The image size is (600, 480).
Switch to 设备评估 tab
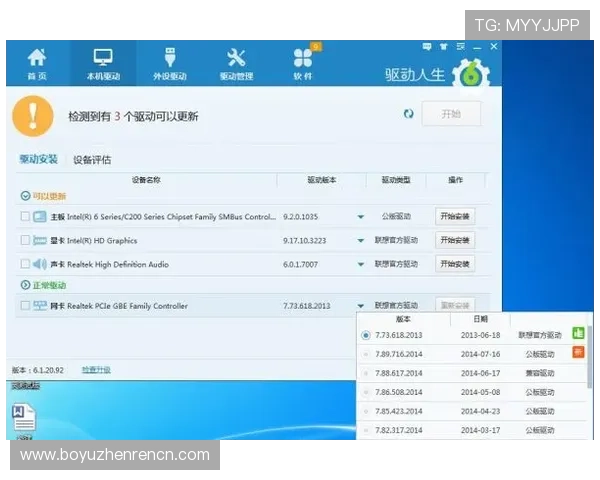pyautogui.click(x=92, y=160)
